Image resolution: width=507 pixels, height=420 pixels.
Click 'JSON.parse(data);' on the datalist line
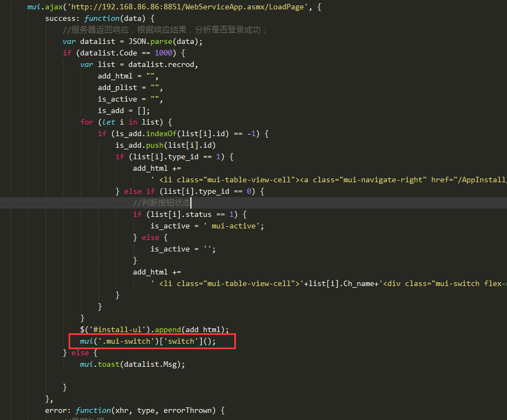coord(166,41)
